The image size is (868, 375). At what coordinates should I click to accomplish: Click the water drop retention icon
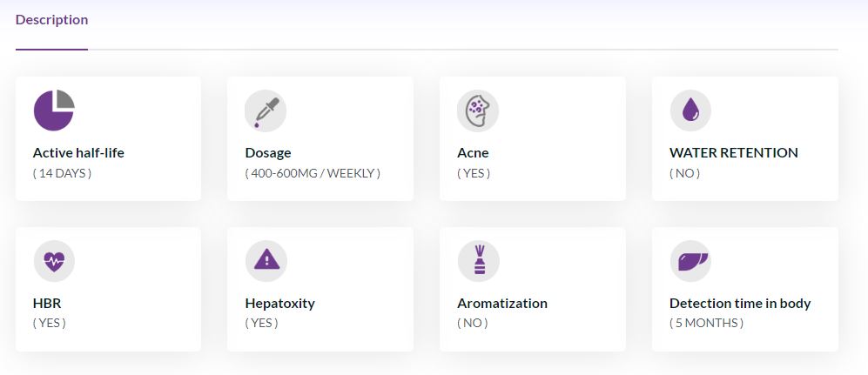(690, 110)
